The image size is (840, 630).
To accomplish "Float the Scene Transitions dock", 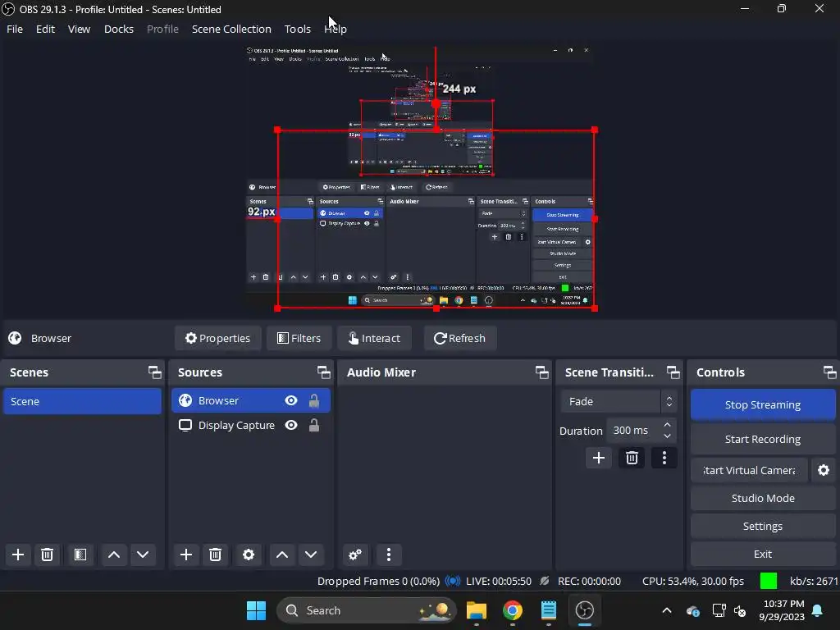I will pyautogui.click(x=673, y=372).
